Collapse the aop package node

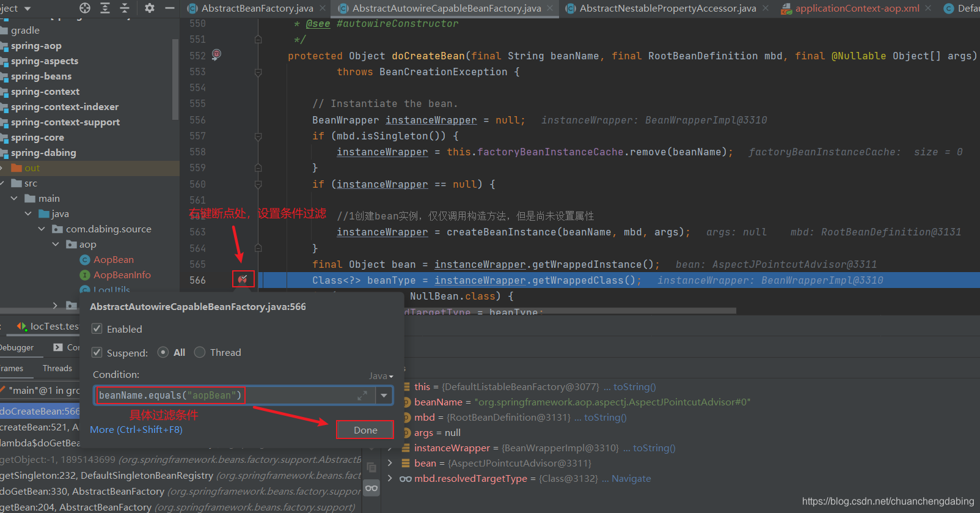coord(56,245)
